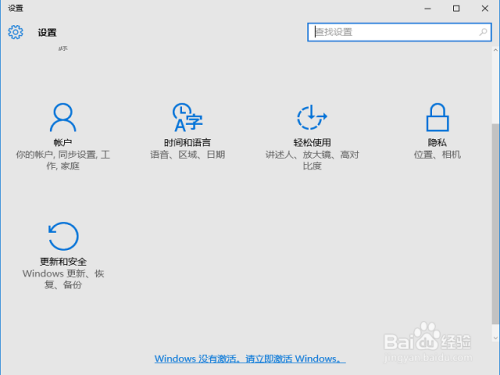Image resolution: width=500 pixels, height=375 pixels.
Task: Click the 设置 heading beside the gear
Action: click(x=47, y=32)
